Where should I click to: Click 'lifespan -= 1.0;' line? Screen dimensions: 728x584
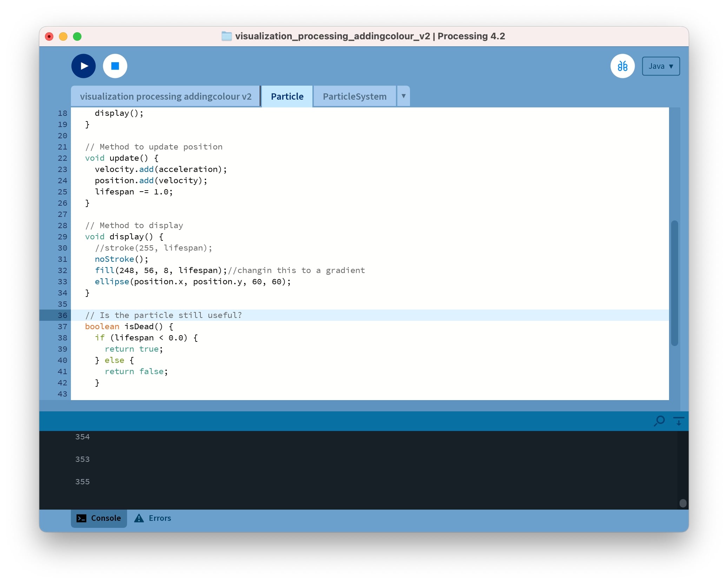click(134, 192)
